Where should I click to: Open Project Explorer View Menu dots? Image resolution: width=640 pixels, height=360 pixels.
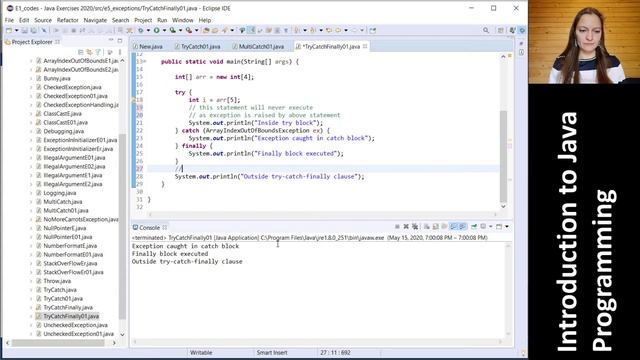coord(120,52)
